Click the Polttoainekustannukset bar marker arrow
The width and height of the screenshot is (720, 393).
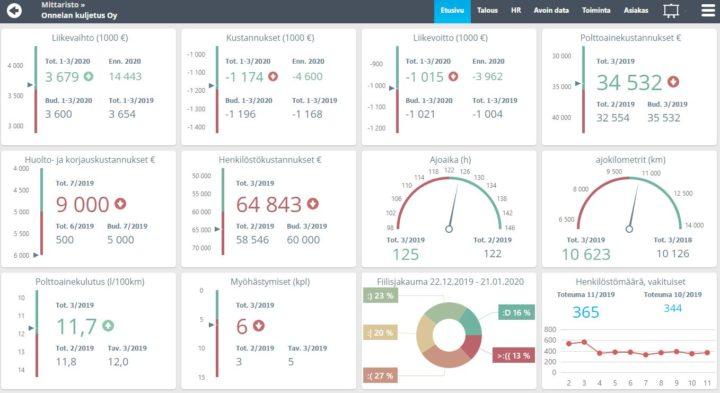(x=578, y=84)
